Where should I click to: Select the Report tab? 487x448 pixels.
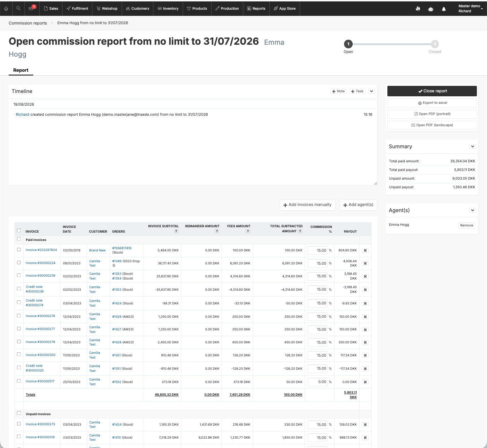[x=21, y=70]
